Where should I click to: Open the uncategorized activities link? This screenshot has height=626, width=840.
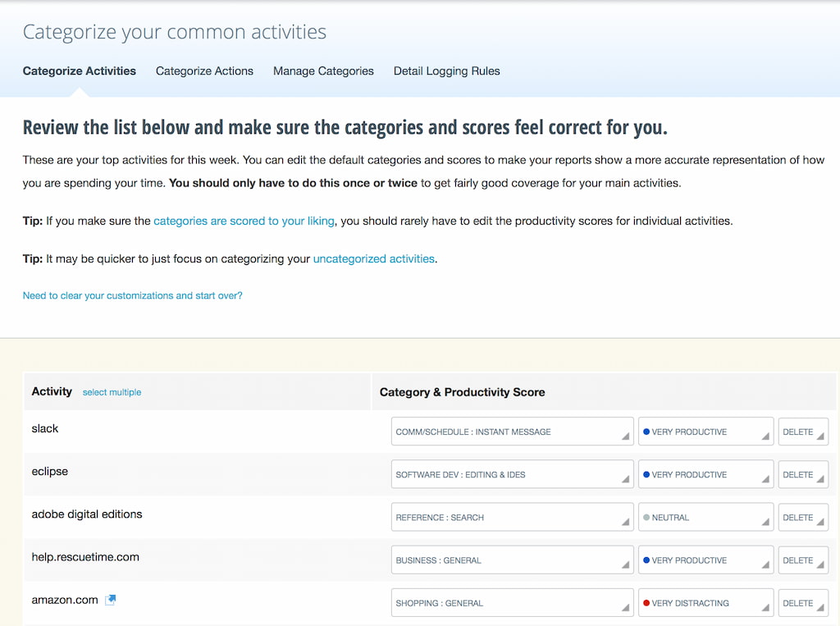(x=373, y=258)
